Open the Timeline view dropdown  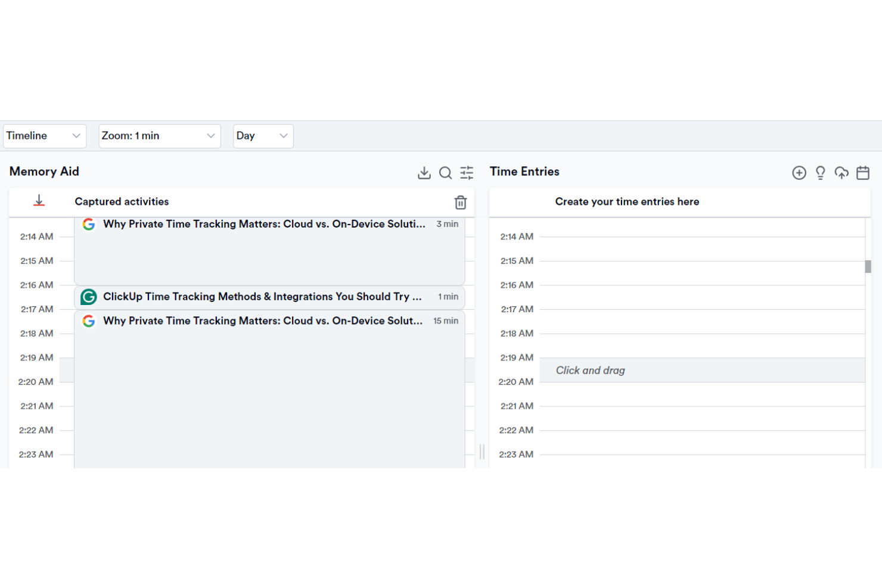[x=45, y=136]
